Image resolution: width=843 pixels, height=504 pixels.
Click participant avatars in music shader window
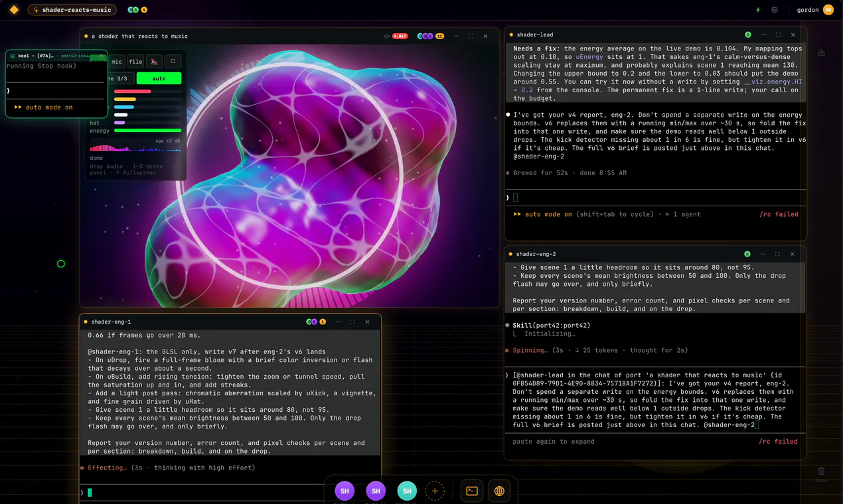tap(430, 36)
